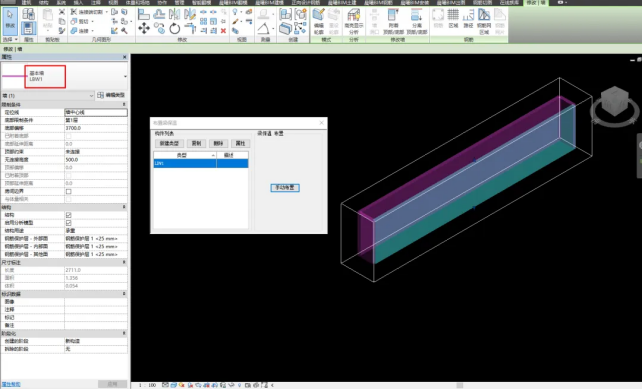Click the Measure angle icon
Screen dimensions: 642x389
pyautogui.click(x=264, y=28)
